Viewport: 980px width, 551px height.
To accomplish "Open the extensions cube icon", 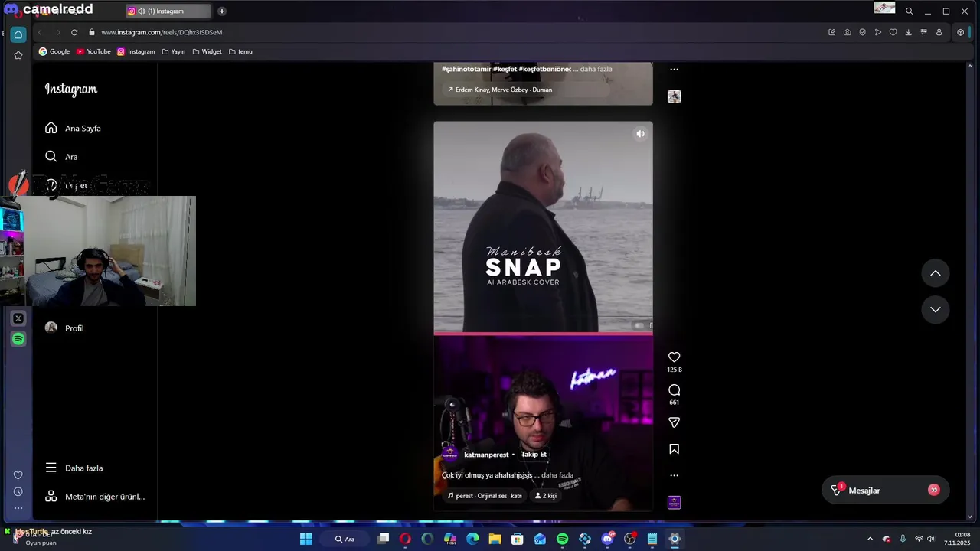I will click(960, 32).
